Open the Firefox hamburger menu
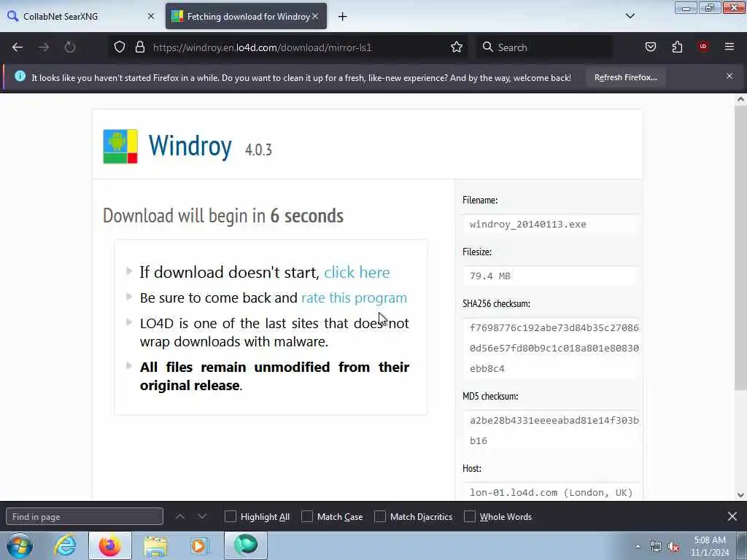 tap(729, 47)
